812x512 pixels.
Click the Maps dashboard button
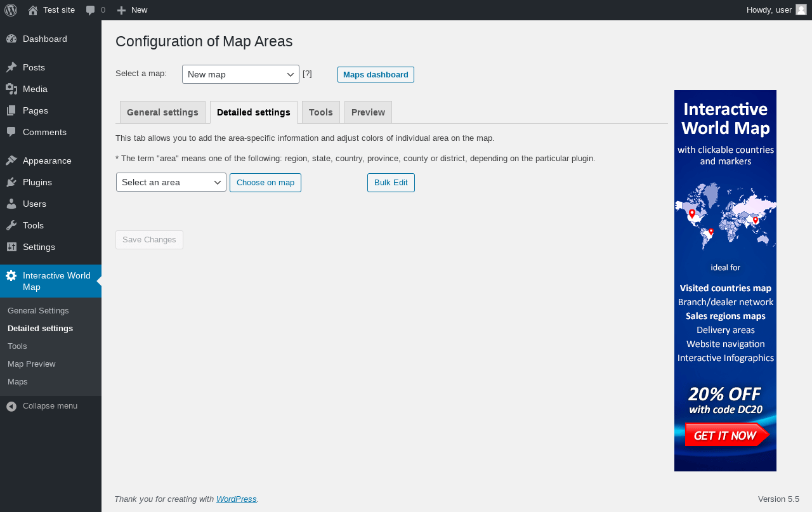point(376,74)
